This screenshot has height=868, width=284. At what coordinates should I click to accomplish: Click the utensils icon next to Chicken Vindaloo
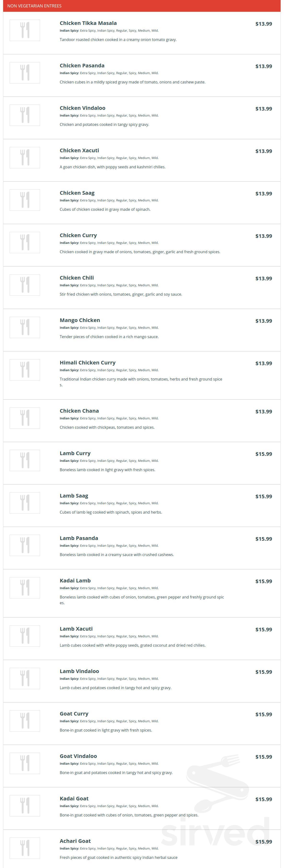coord(25,115)
